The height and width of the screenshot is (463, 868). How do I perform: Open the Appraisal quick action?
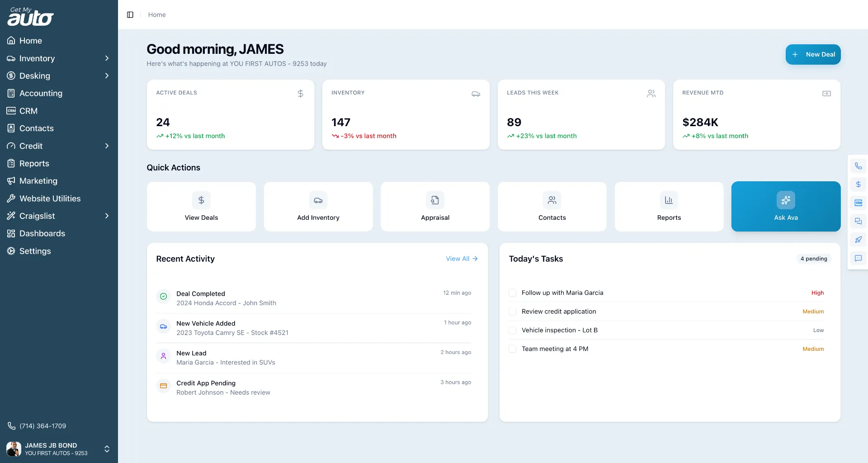pos(435,206)
